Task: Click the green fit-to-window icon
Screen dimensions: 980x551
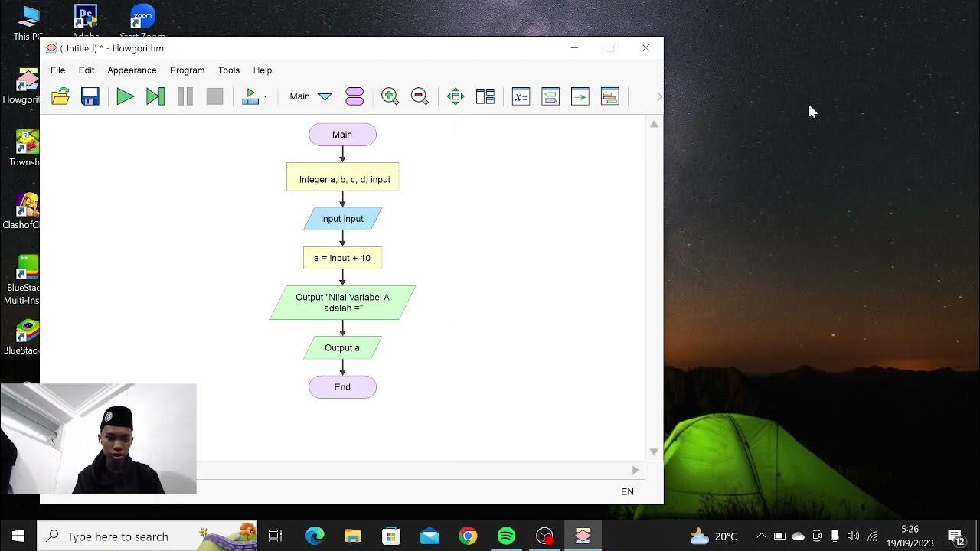Action: 456,96
